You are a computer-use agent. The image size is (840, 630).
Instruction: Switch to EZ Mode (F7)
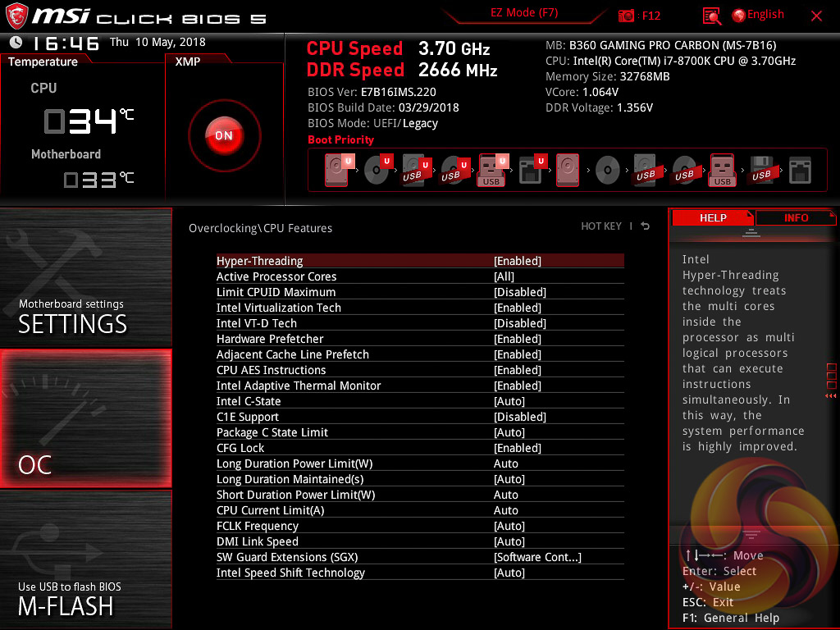click(x=524, y=13)
